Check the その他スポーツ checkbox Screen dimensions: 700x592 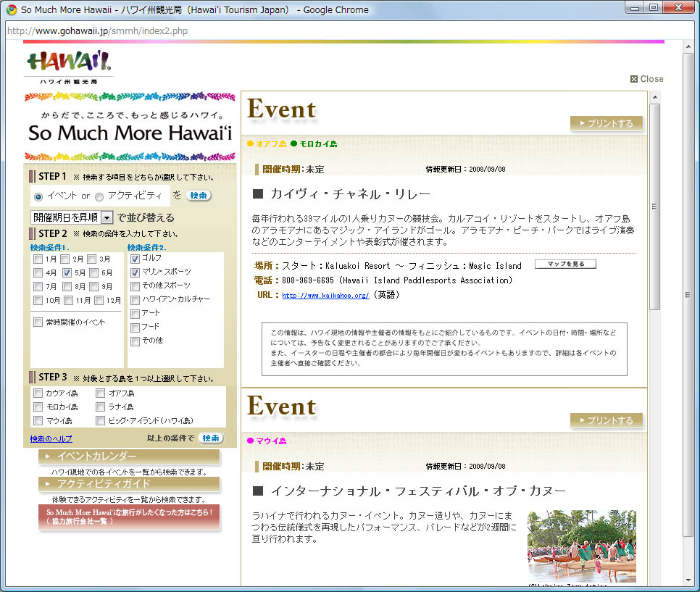136,286
